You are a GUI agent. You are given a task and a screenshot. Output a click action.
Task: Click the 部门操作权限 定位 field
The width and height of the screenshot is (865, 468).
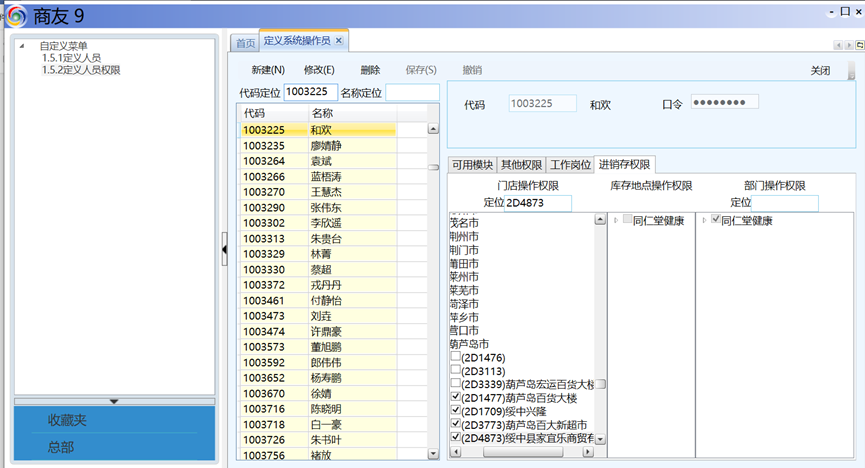784,203
